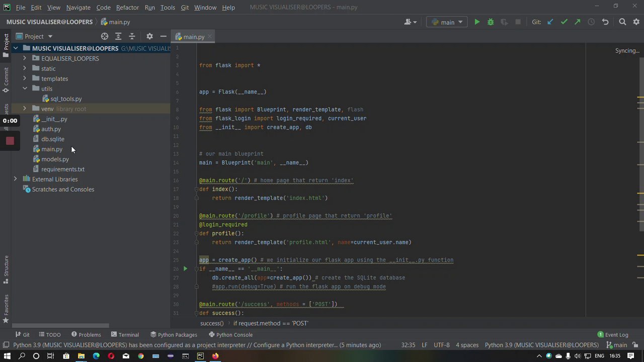
Task: Select requirements.txt in the project tree
Action: [x=62, y=169]
